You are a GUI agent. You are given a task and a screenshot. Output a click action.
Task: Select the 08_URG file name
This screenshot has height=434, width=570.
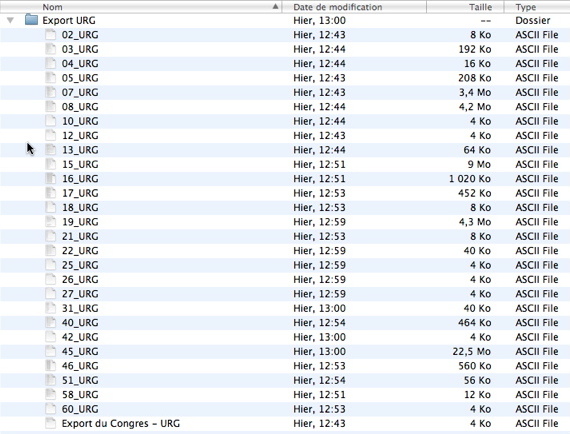click(80, 107)
